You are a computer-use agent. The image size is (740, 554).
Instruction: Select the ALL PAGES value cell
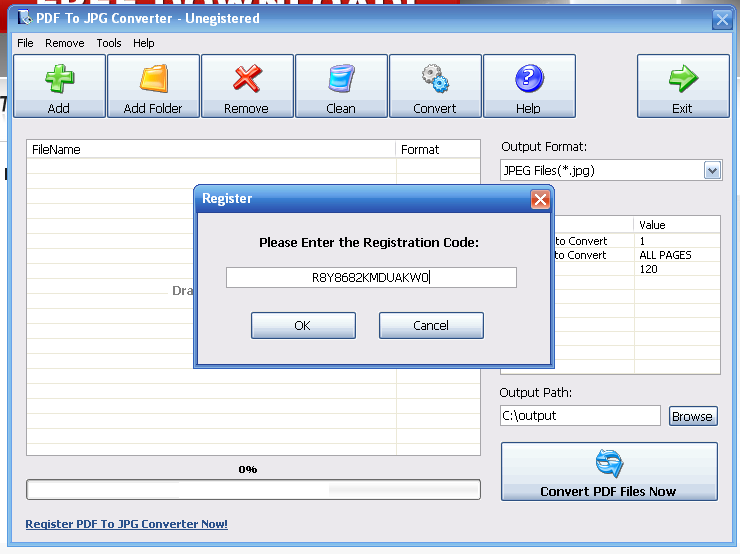[x=677, y=255]
